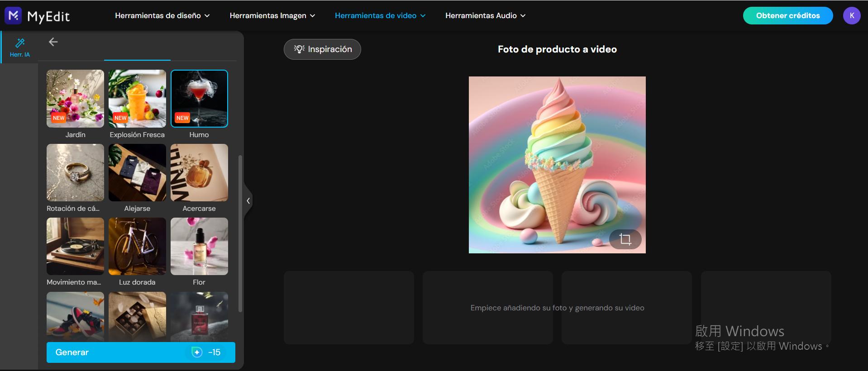
Task: Select the Humo style thumbnail
Action: (x=199, y=99)
